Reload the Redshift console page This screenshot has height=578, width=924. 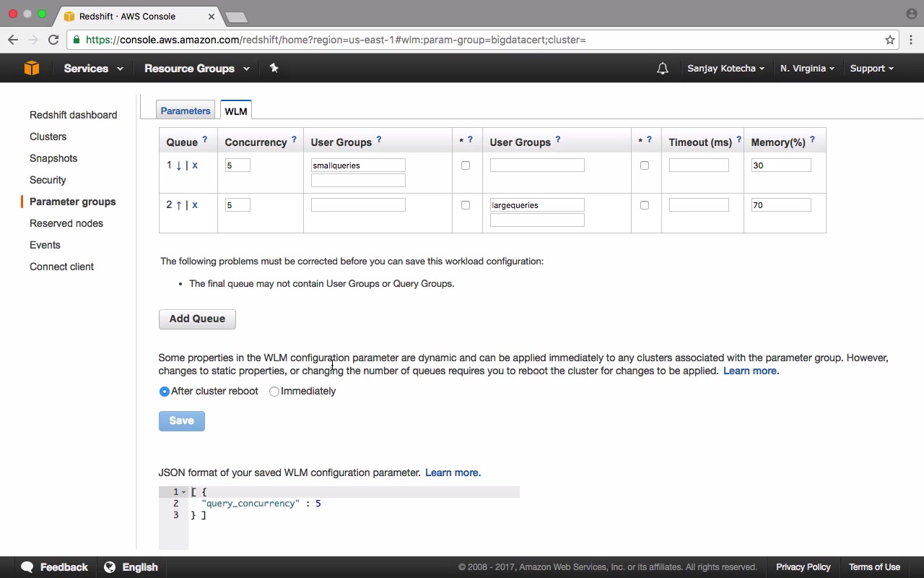53,40
